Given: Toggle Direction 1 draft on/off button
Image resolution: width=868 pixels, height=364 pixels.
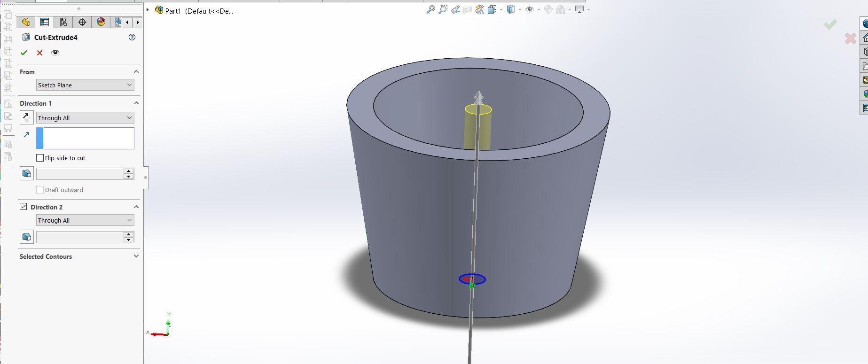Looking at the screenshot, I should pyautogui.click(x=27, y=174).
